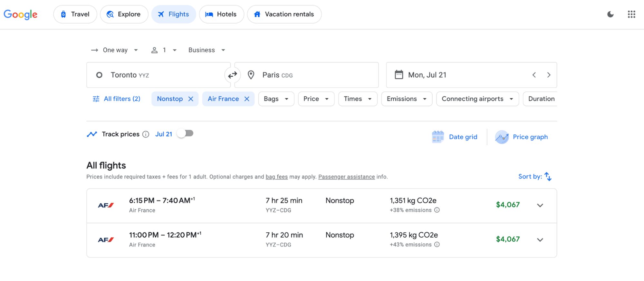644x281 pixels.
Task: Remove the Air France filter
Action: coord(247,99)
